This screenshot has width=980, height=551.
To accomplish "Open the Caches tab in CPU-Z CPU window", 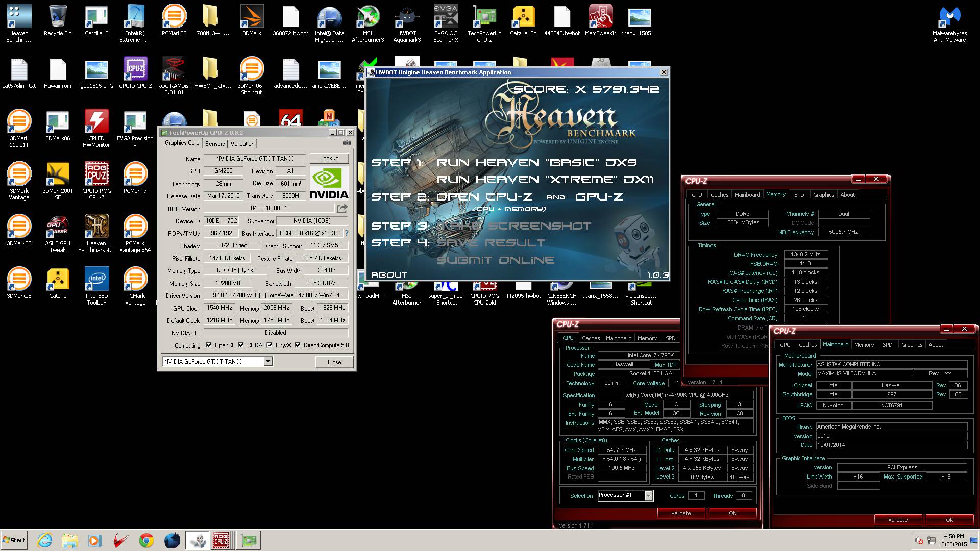I will [591, 338].
